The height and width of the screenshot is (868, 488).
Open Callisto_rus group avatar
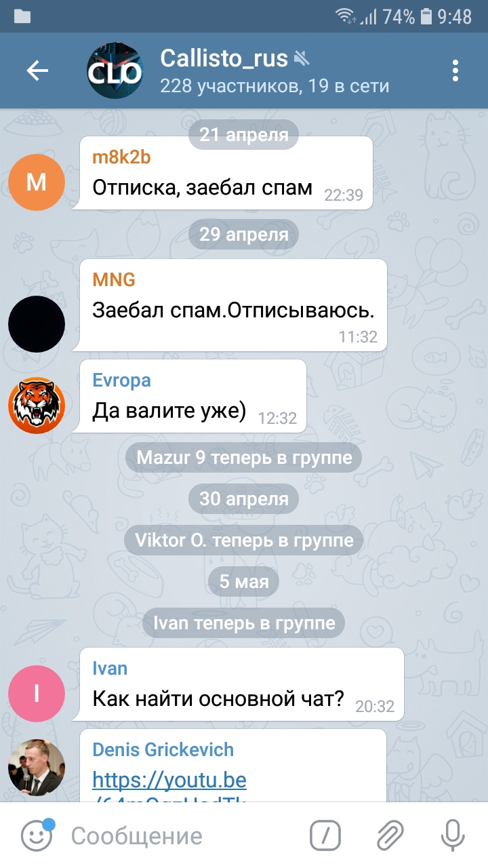point(115,71)
